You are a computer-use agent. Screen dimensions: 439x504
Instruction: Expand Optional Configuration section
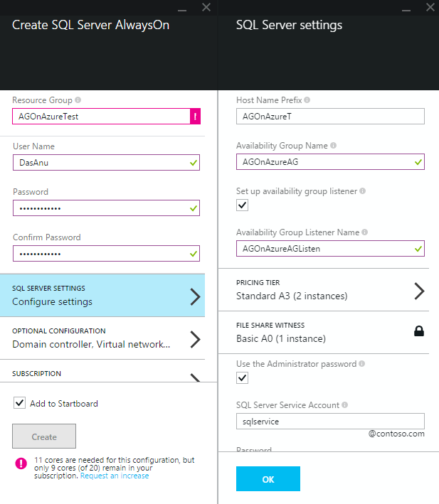point(102,338)
